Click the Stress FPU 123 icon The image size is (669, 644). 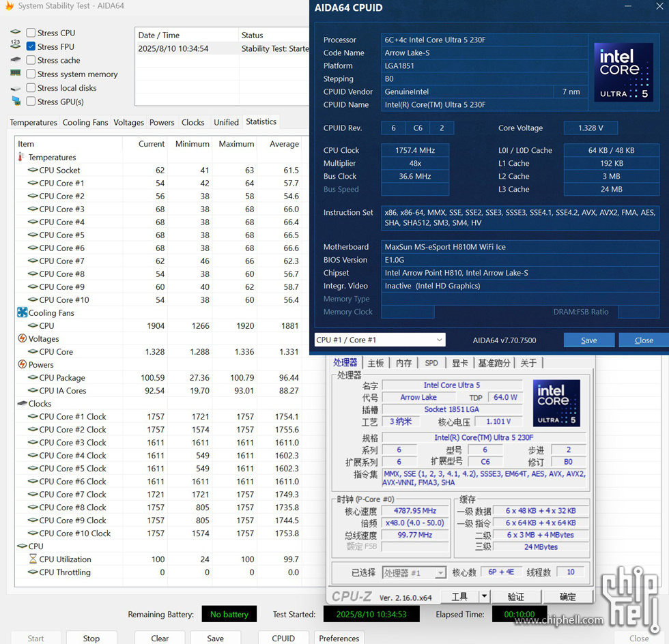(15, 44)
